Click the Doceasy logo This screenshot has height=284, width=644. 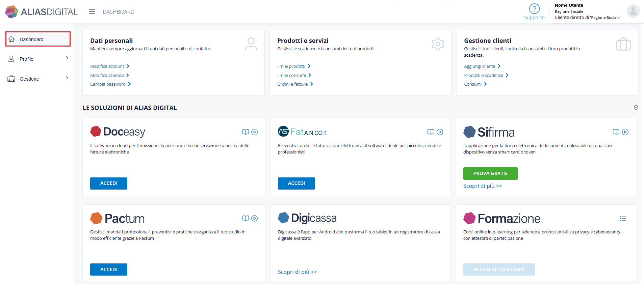[x=118, y=132]
